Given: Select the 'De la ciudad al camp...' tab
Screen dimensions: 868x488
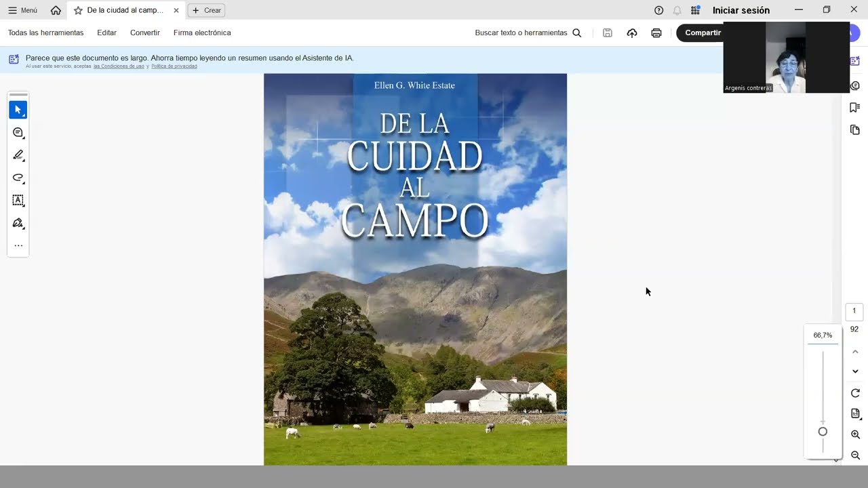Looking at the screenshot, I should point(125,10).
